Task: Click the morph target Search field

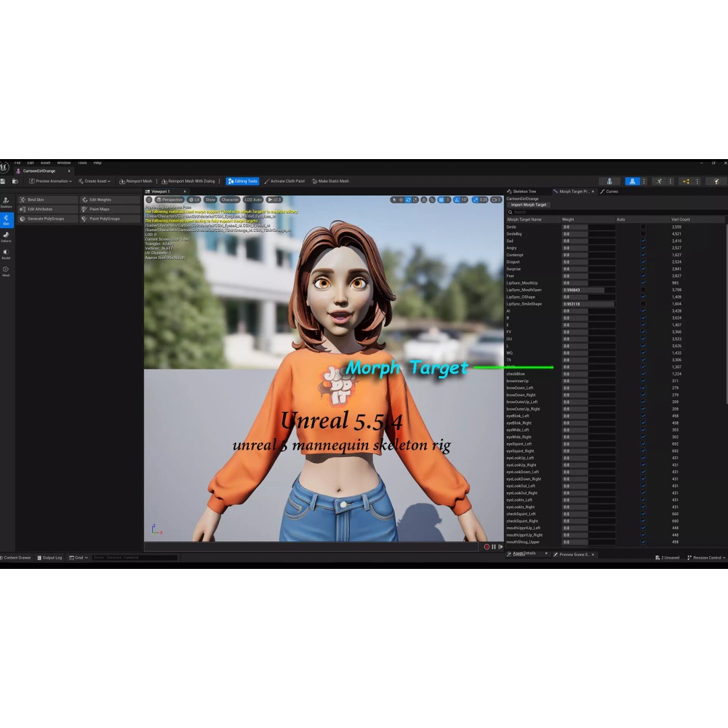Action: pos(616,212)
